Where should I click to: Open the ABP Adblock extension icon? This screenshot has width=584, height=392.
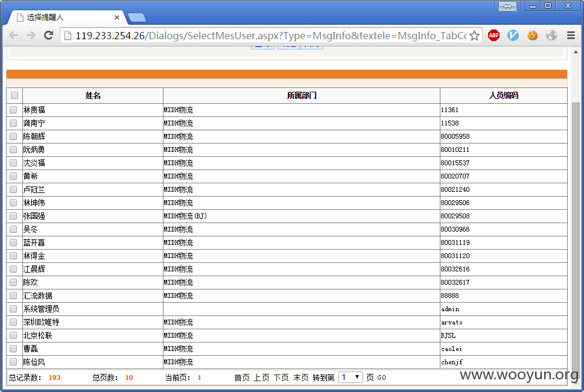pos(494,36)
